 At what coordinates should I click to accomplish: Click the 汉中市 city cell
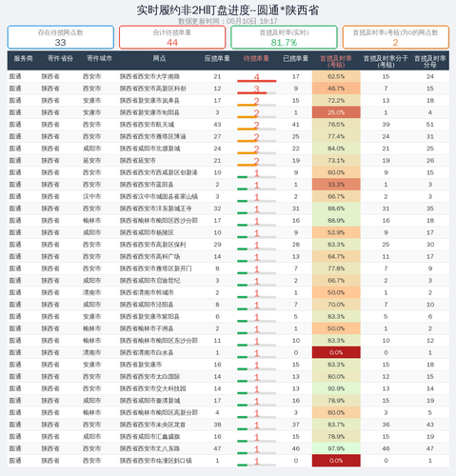92,196
